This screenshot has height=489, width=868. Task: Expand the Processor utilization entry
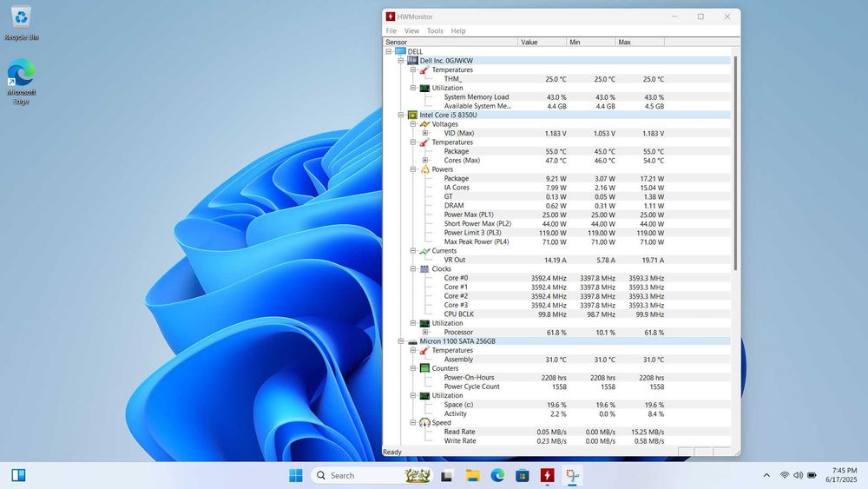[425, 333]
